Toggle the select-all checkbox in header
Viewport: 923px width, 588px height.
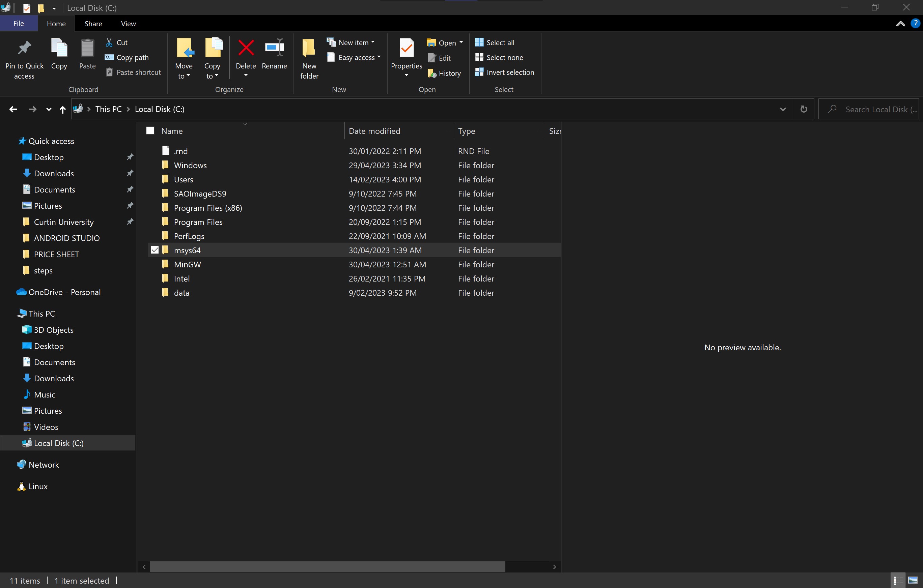150,130
